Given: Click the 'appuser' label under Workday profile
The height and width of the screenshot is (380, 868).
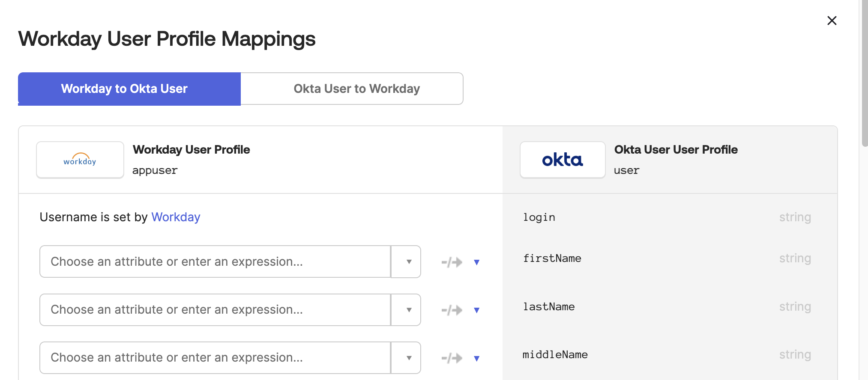Looking at the screenshot, I should [155, 170].
